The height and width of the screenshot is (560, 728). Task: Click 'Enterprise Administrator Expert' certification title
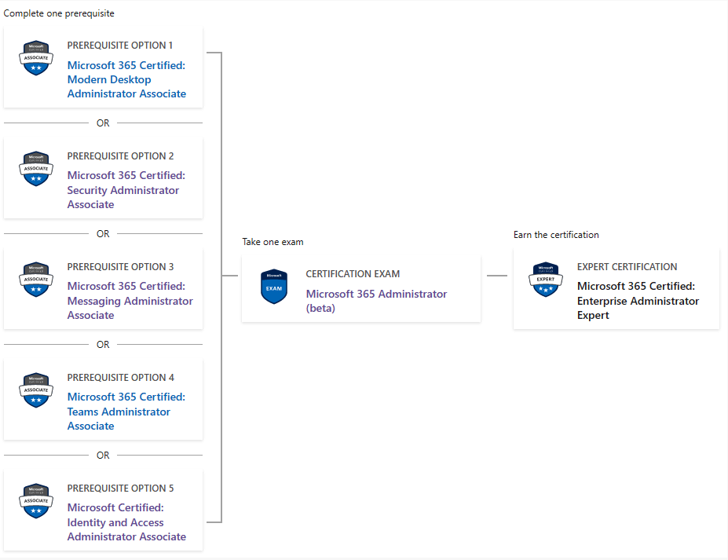tap(638, 301)
